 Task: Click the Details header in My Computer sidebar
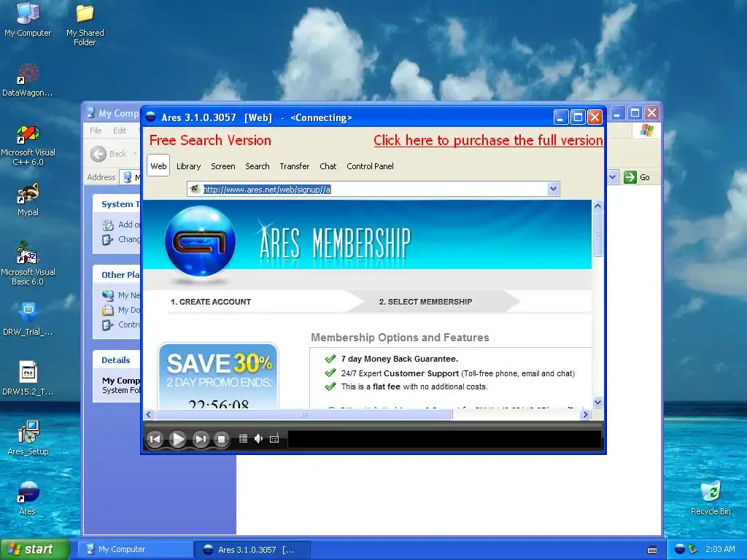[x=116, y=360]
